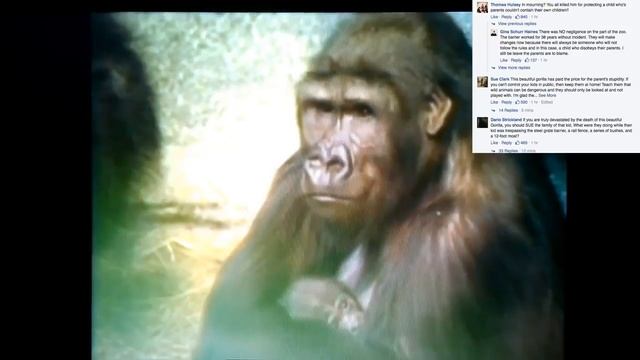Image resolution: width=640 pixels, height=360 pixels.
Task: Reply to the 'In mourning?' comment
Action: (507, 17)
